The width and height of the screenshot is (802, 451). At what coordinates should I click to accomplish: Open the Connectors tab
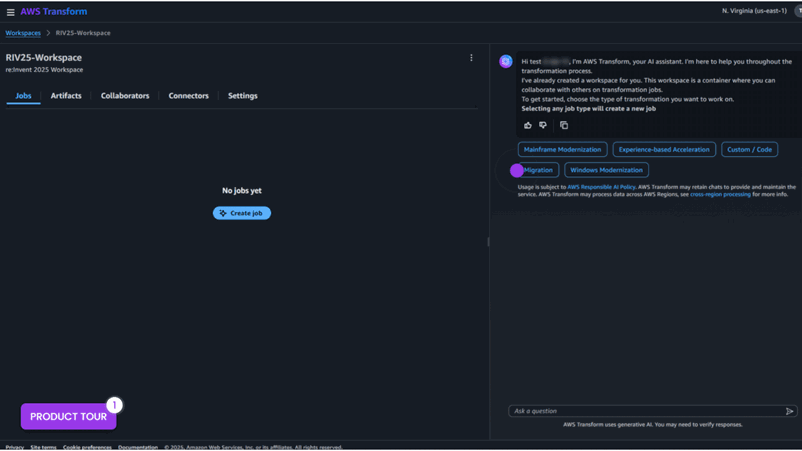(188, 96)
